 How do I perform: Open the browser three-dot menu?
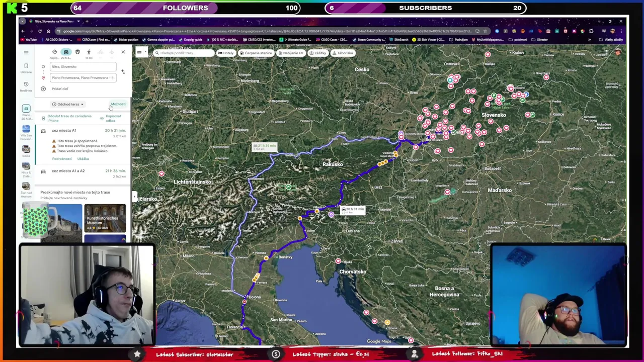pos(621,31)
